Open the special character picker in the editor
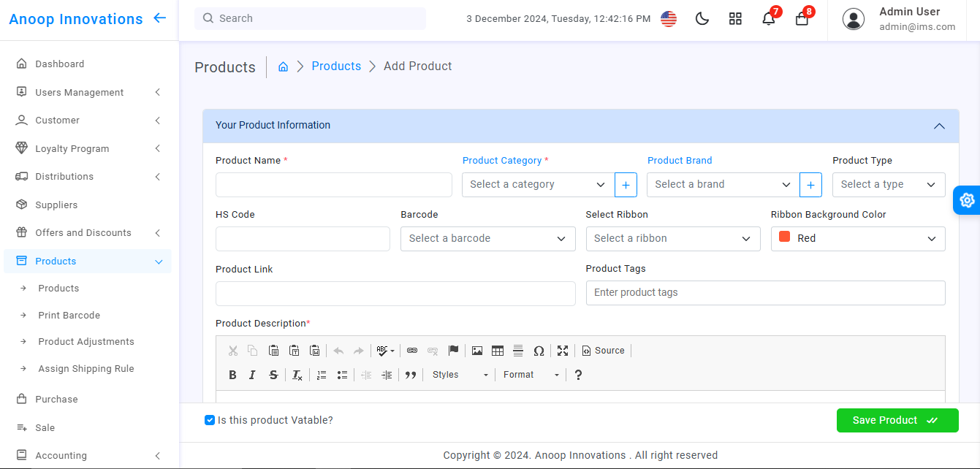 click(x=539, y=351)
